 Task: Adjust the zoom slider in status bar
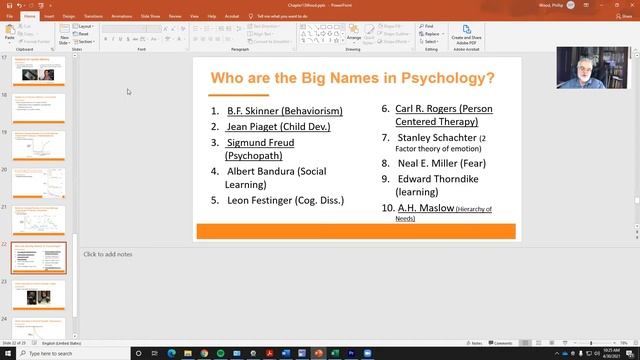[591, 343]
